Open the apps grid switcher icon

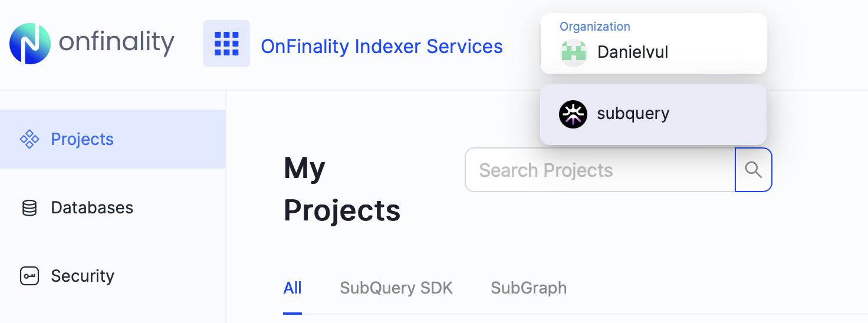226,44
